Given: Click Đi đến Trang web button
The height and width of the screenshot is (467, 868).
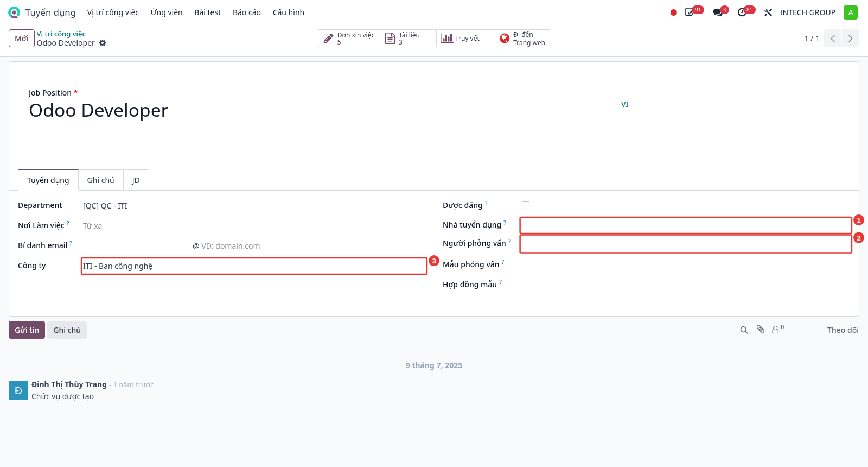Looking at the screenshot, I should [x=522, y=39].
